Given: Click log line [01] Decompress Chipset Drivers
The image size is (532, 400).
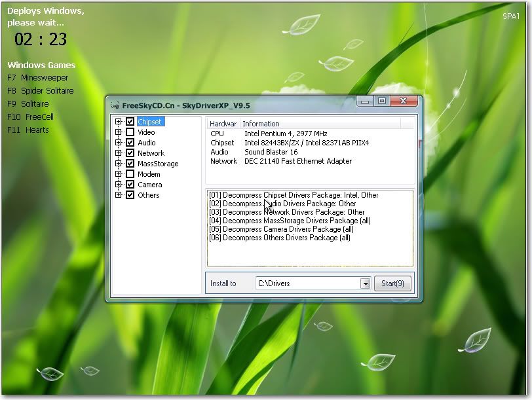Looking at the screenshot, I should tap(294, 195).
